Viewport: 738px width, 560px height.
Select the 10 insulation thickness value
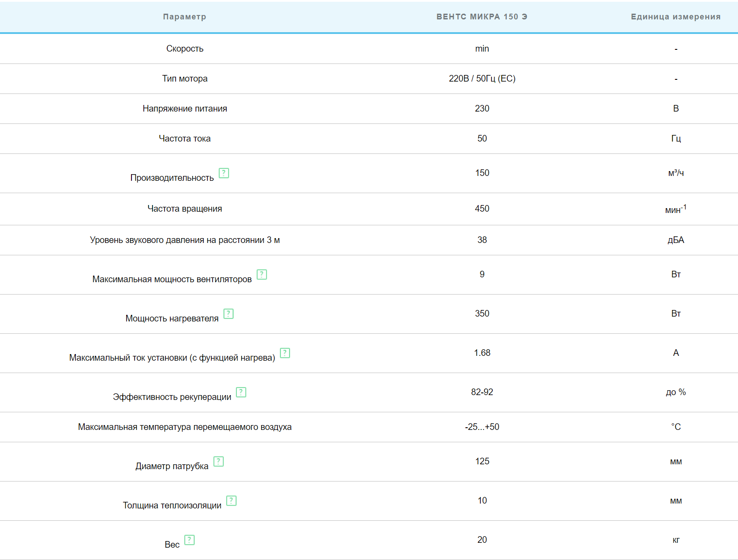pyautogui.click(x=482, y=500)
